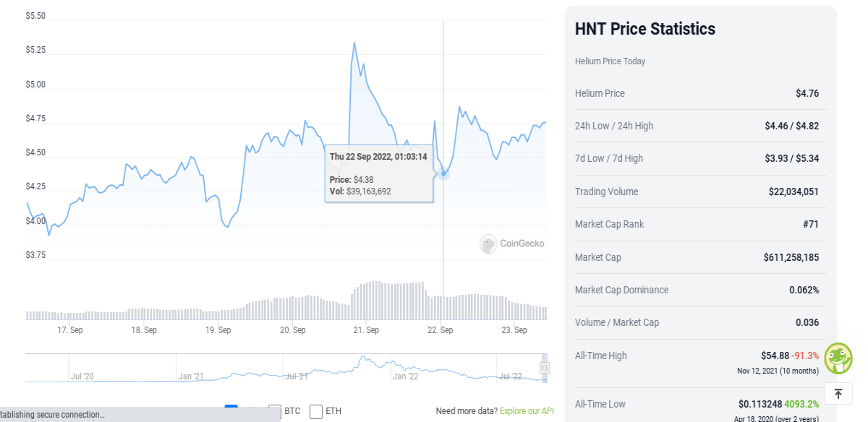Click the CoinGecko gecko mascot icon
The image size is (868, 422).
pyautogui.click(x=838, y=358)
